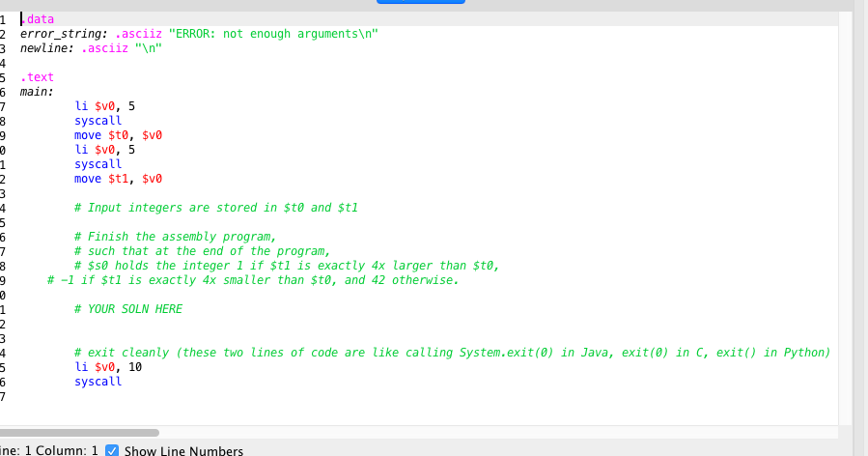Click the "ERROR: not enough arguments\n" string
Image resolution: width=868 pixels, height=456 pixels.
273,34
